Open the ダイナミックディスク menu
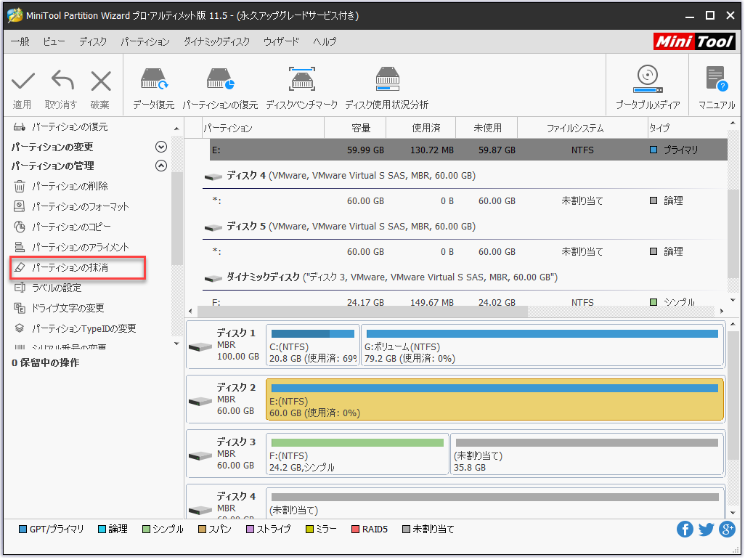This screenshot has height=560, width=745. 216,41
